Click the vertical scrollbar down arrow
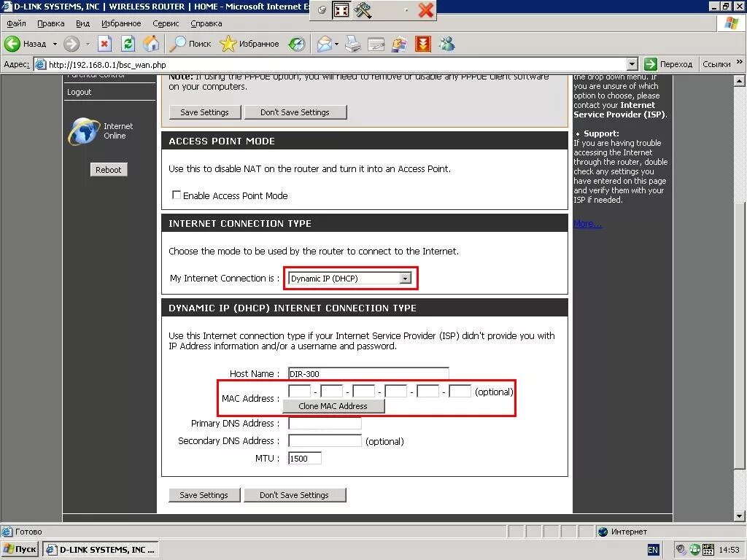 (740, 516)
